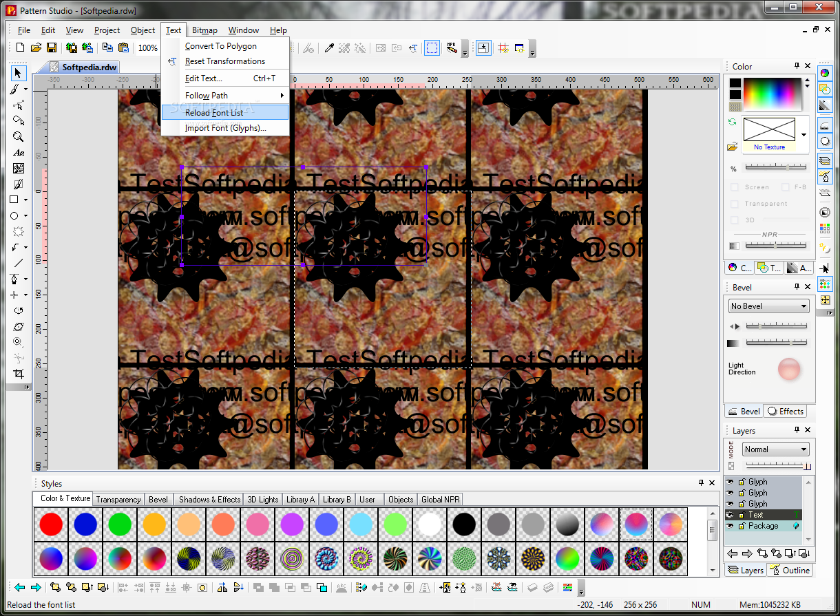Pick the magnifier Zoom tool

pyautogui.click(x=19, y=136)
